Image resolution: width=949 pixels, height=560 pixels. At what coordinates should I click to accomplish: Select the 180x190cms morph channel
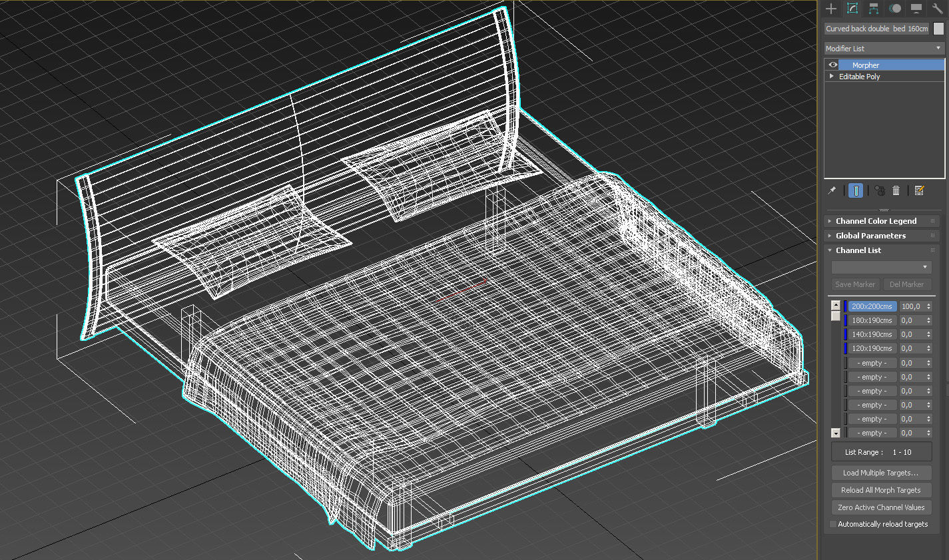(872, 320)
